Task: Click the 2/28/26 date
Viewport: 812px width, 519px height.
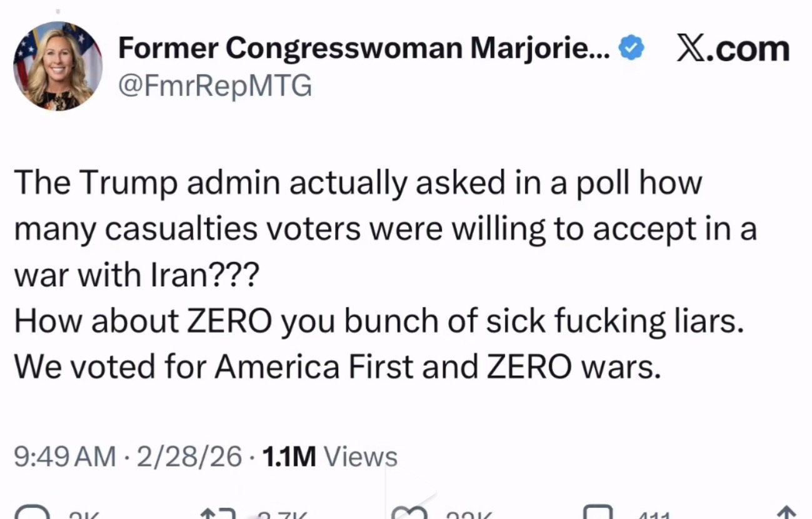Action: pyautogui.click(x=189, y=457)
